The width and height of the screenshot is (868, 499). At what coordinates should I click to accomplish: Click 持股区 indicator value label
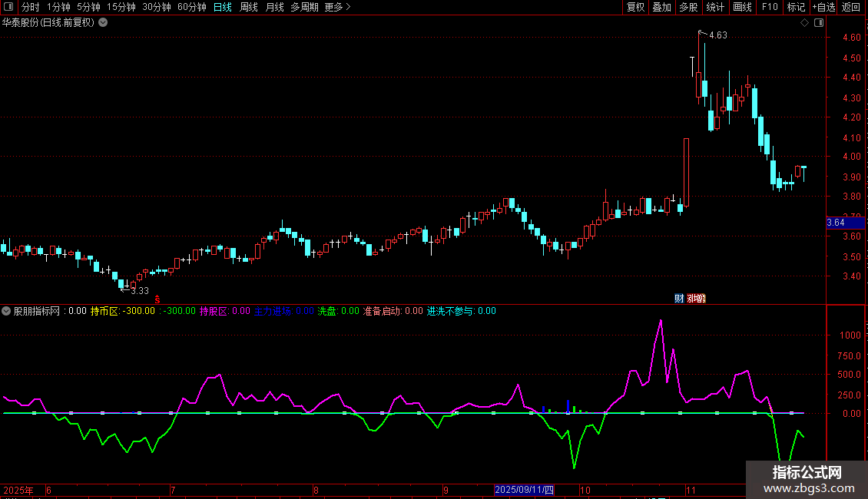pyautogui.click(x=225, y=311)
